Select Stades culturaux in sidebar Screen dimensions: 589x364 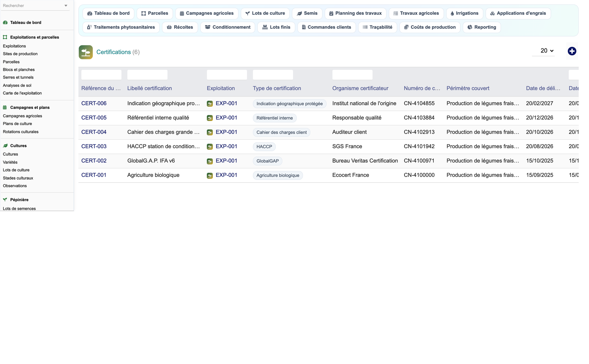18,178
